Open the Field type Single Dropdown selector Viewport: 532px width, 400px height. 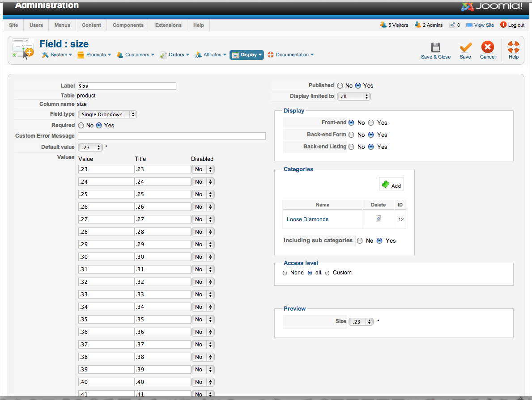pyautogui.click(x=107, y=114)
